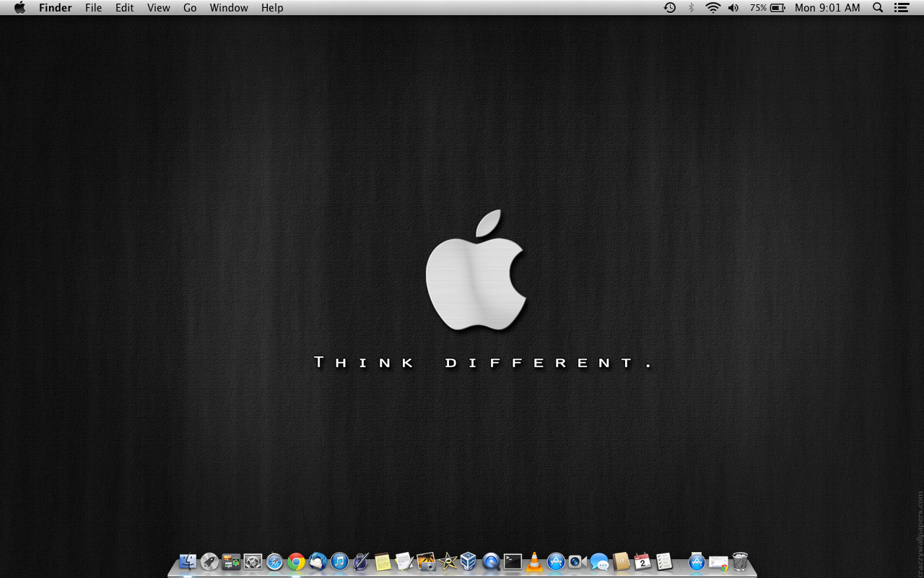Open the Applications stack in Dock

pyautogui.click(x=697, y=561)
